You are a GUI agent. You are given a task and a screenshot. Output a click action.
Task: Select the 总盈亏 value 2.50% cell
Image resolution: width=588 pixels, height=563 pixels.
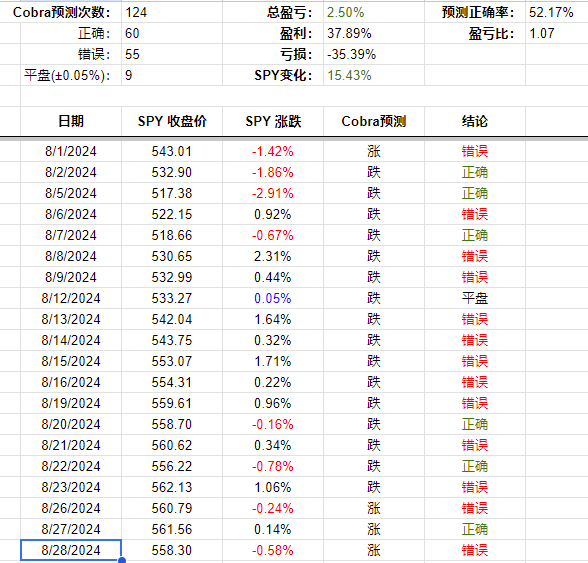click(x=374, y=12)
